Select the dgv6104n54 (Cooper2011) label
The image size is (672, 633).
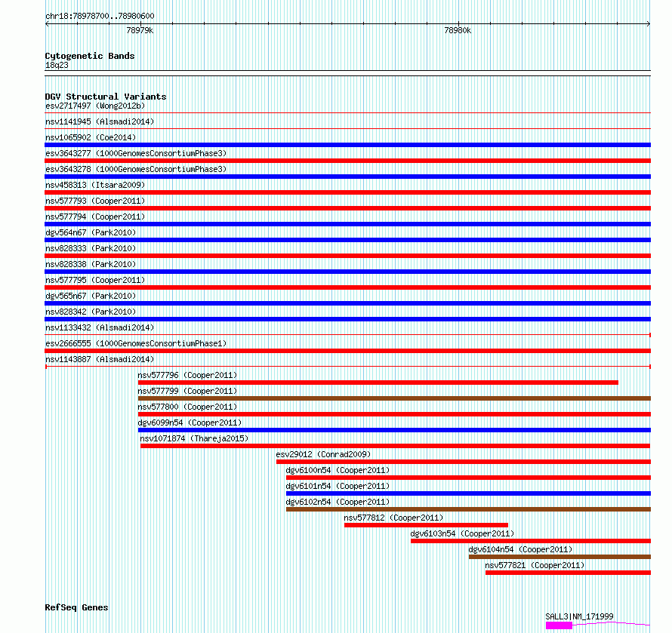520,549
